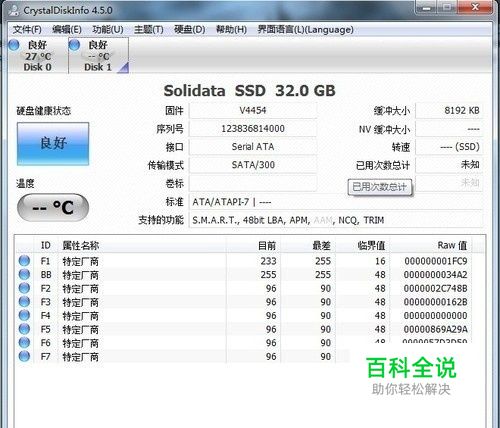Click the standard field ATA/ATAPI-7
500x428 pixels.
point(336,202)
